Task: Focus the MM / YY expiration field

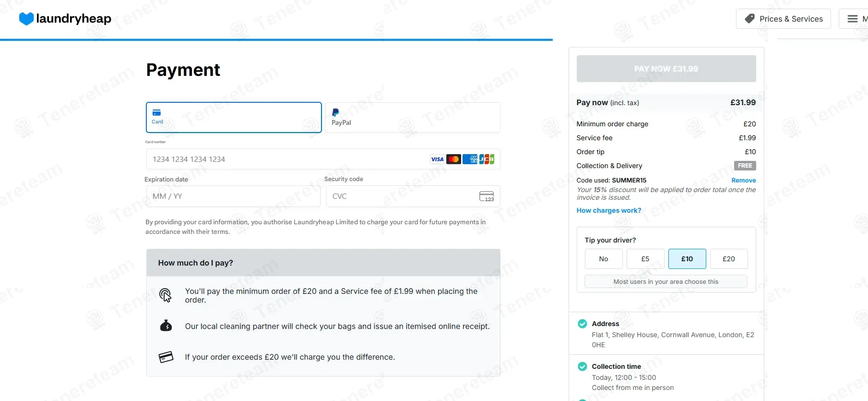Action: [233, 196]
